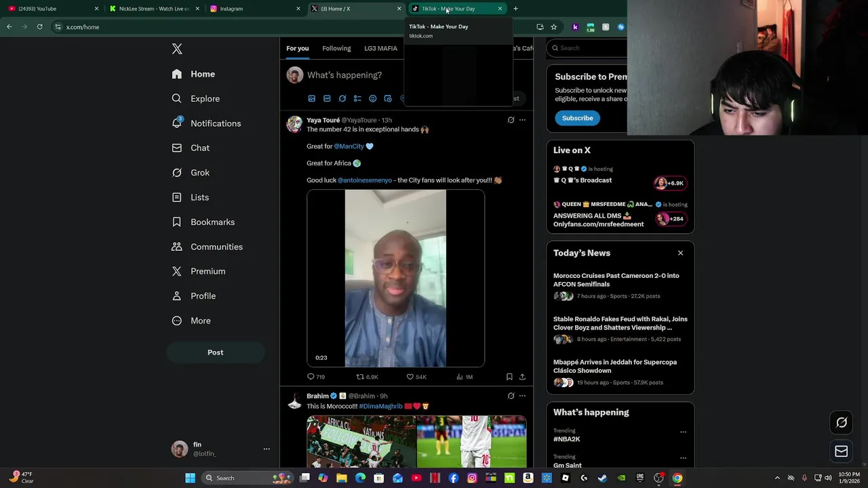Open Steam from the taskbar
The image size is (868, 488).
[x=602, y=478]
